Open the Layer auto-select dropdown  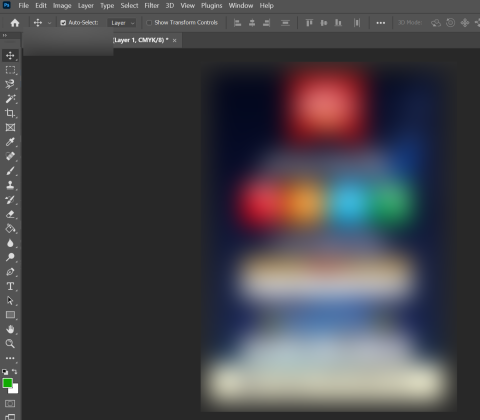tap(122, 23)
